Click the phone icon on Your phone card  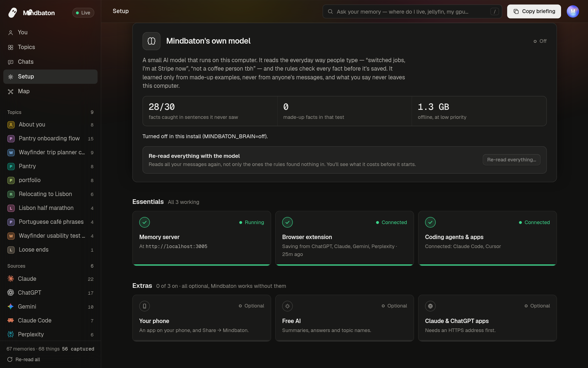click(x=145, y=306)
